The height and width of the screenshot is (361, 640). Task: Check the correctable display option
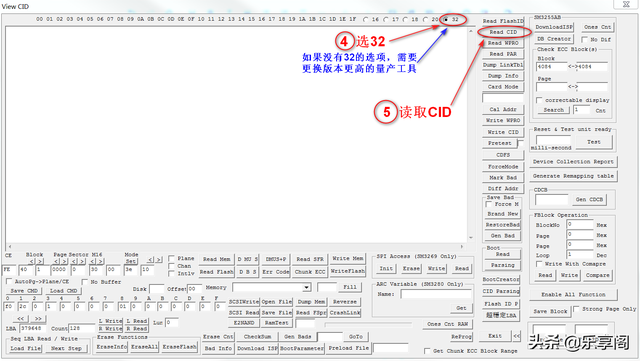click(539, 100)
